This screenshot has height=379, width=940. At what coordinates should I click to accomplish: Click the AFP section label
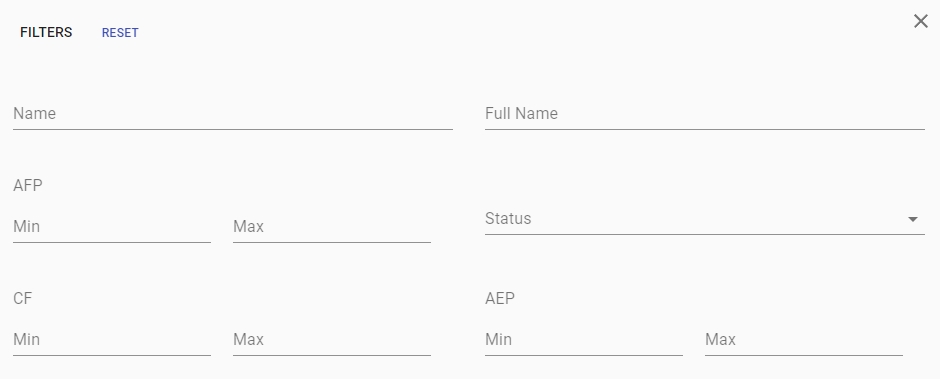coord(28,185)
